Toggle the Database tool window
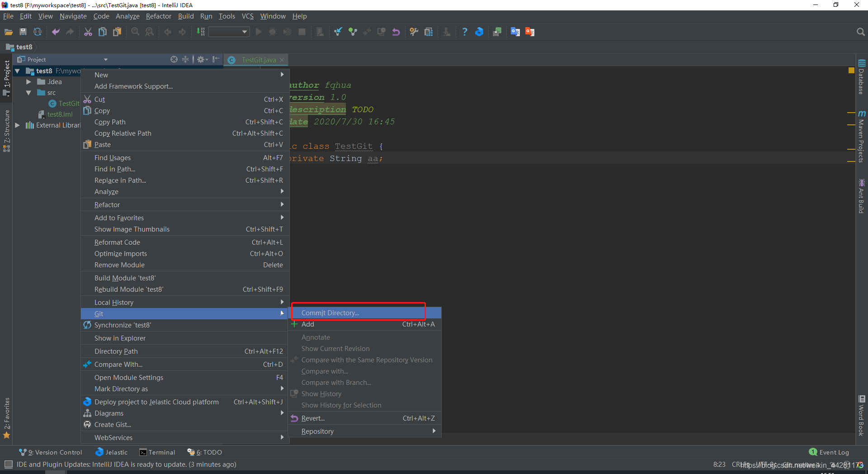This screenshot has height=474, width=868. [x=862, y=76]
